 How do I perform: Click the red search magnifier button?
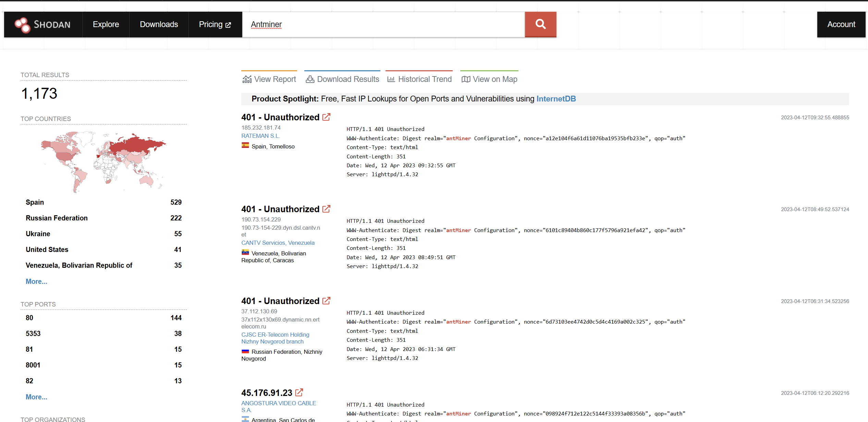540,24
